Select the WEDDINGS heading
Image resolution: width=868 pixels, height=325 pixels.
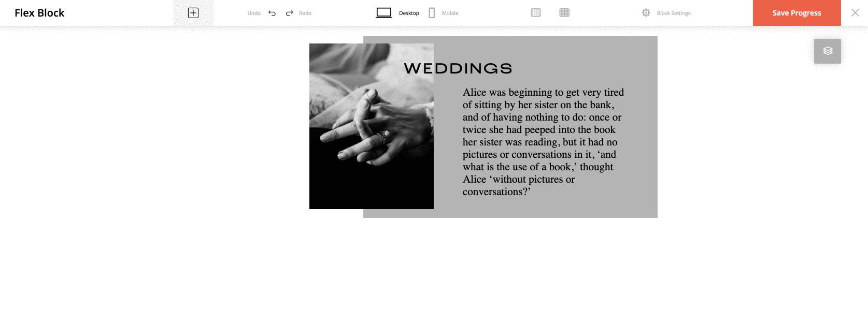coord(458,68)
